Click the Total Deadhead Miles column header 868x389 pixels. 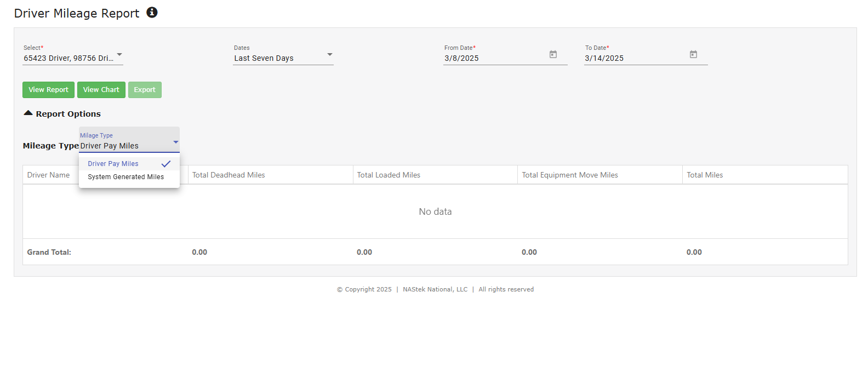[229, 175]
